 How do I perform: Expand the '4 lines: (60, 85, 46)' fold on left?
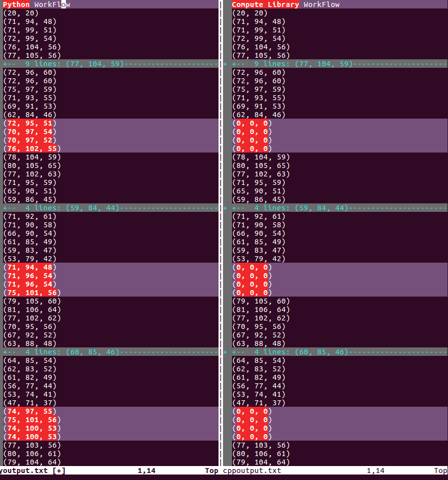click(55, 352)
